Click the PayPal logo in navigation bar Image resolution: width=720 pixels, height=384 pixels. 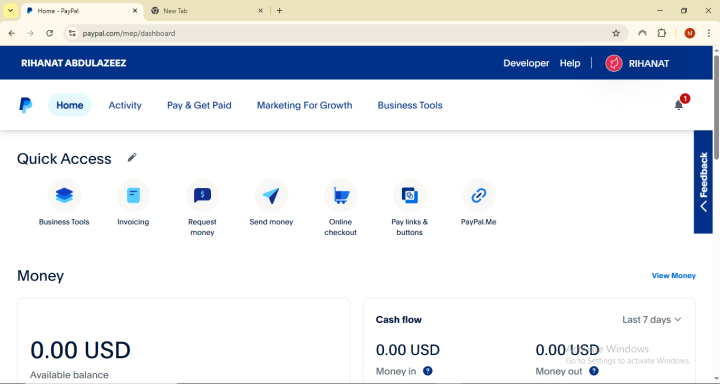tap(26, 105)
